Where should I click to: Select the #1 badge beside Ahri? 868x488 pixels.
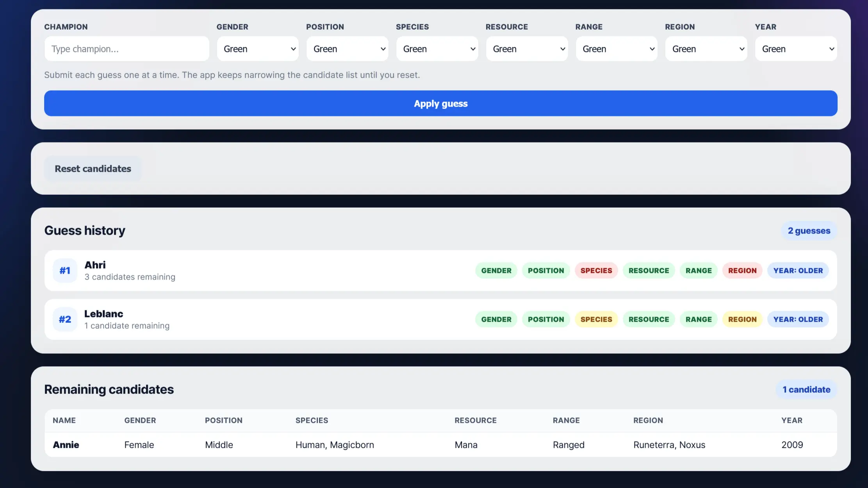pyautogui.click(x=65, y=271)
